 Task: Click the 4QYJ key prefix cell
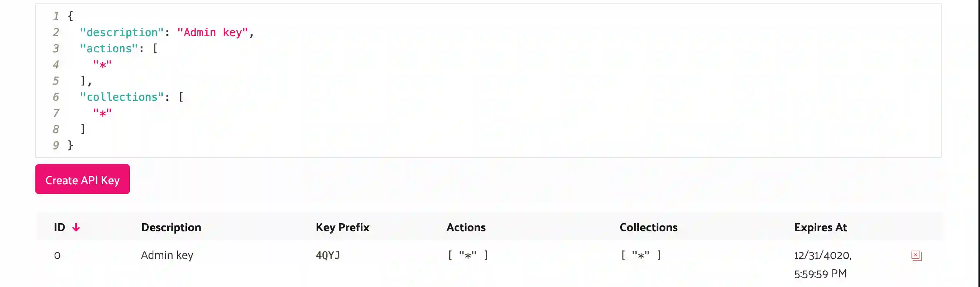tap(328, 255)
